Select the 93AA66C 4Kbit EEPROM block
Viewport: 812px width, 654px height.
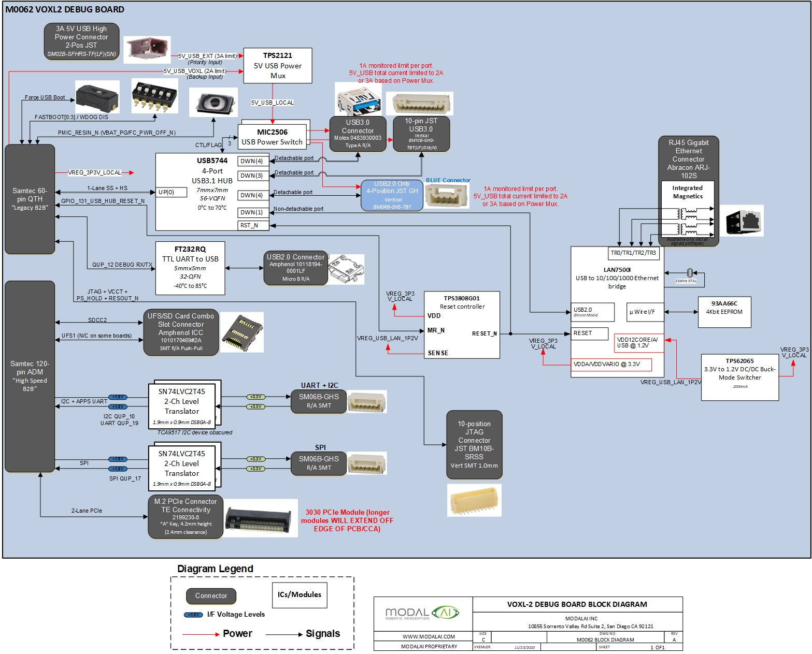point(724,312)
